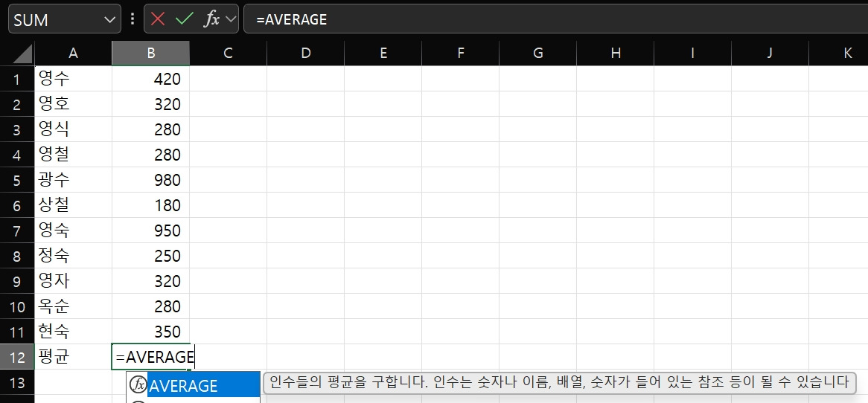Click cell with value 250
This screenshot has height=403, width=868.
[150, 257]
